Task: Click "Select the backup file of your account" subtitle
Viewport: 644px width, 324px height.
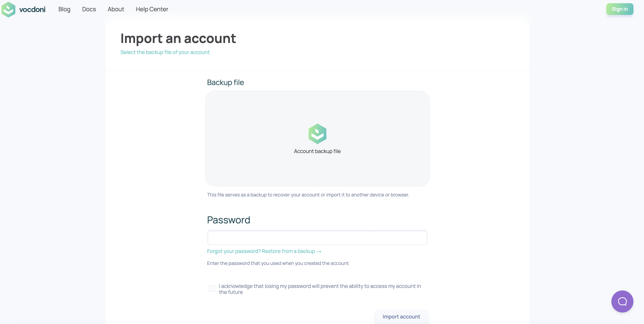Action: (x=165, y=52)
